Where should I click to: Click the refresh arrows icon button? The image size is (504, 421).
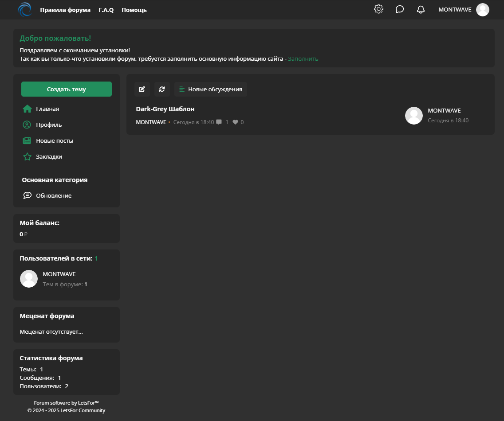pos(162,89)
